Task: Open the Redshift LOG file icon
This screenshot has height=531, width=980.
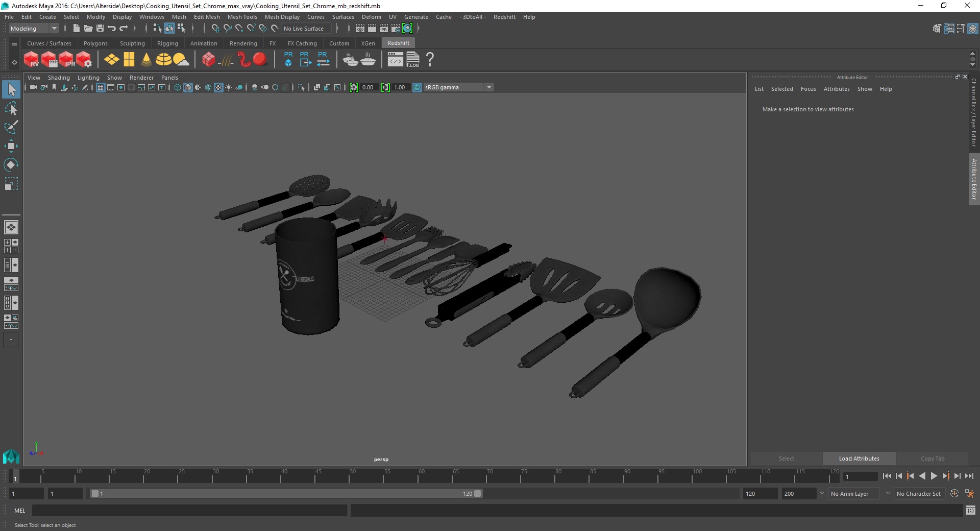Action: pyautogui.click(x=413, y=60)
